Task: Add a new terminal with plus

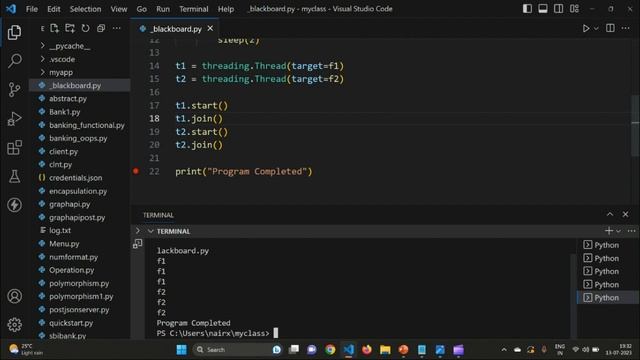Action: pos(609,231)
